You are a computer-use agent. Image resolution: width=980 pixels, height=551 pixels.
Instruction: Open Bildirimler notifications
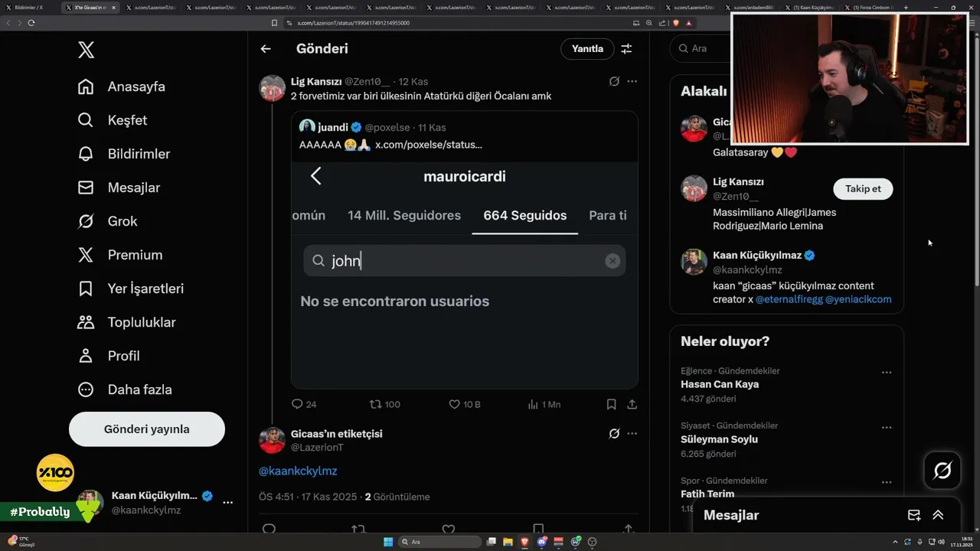[124, 154]
